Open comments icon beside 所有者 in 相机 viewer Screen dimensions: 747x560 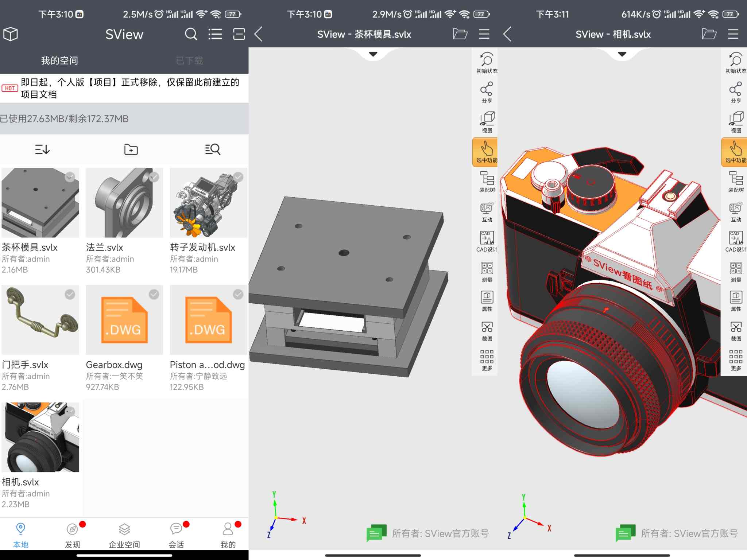[626, 533]
